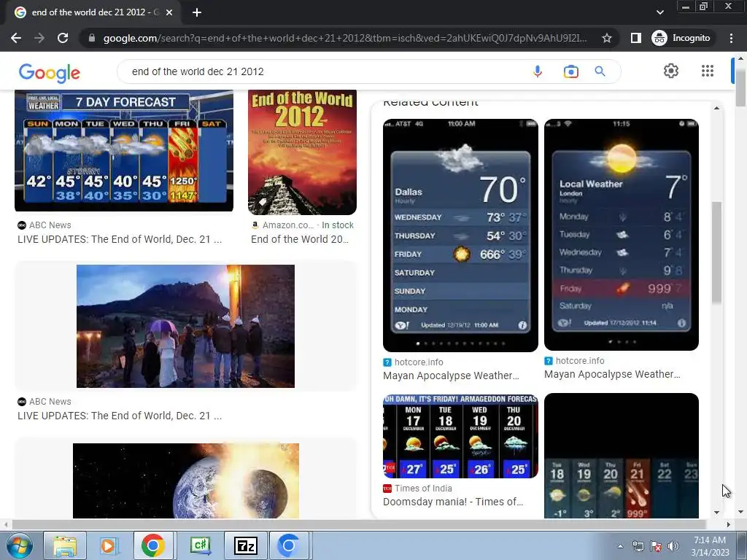
Task: Click the network tray icon
Action: 638,546
